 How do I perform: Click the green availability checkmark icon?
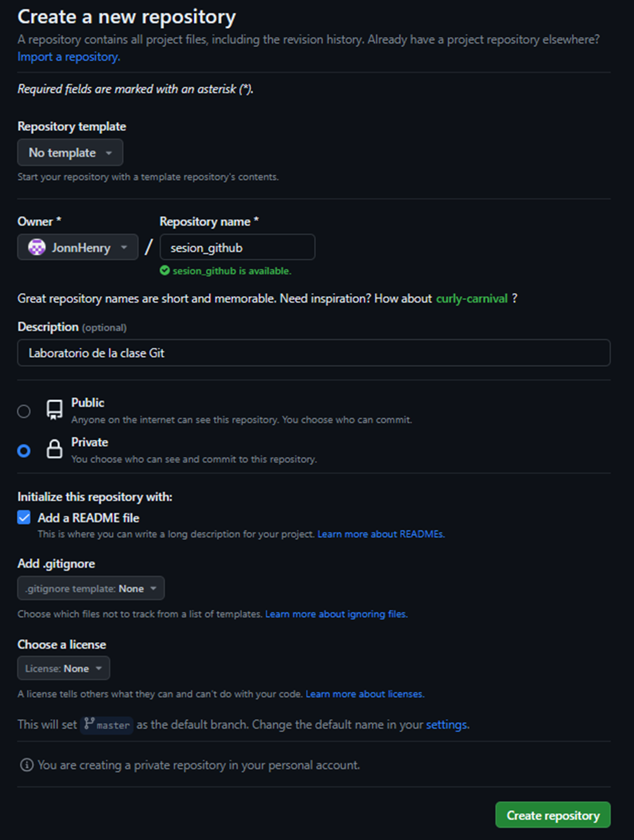pyautogui.click(x=165, y=271)
